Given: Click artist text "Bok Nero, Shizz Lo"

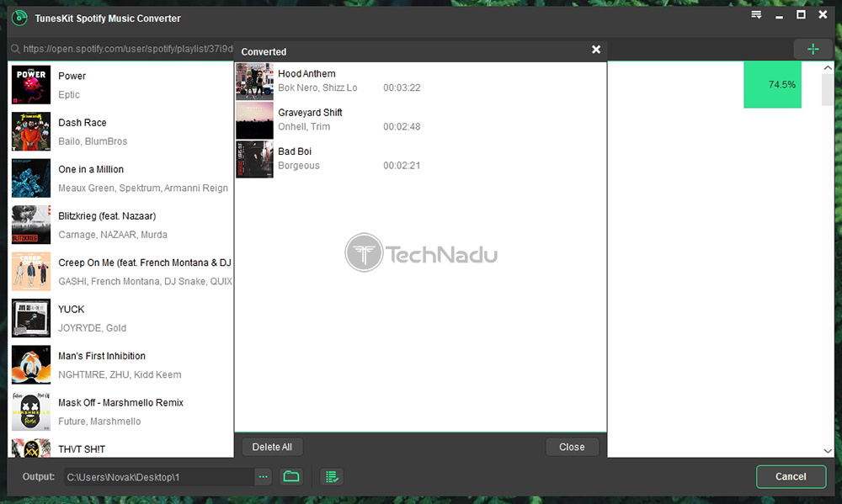Looking at the screenshot, I should (317, 88).
